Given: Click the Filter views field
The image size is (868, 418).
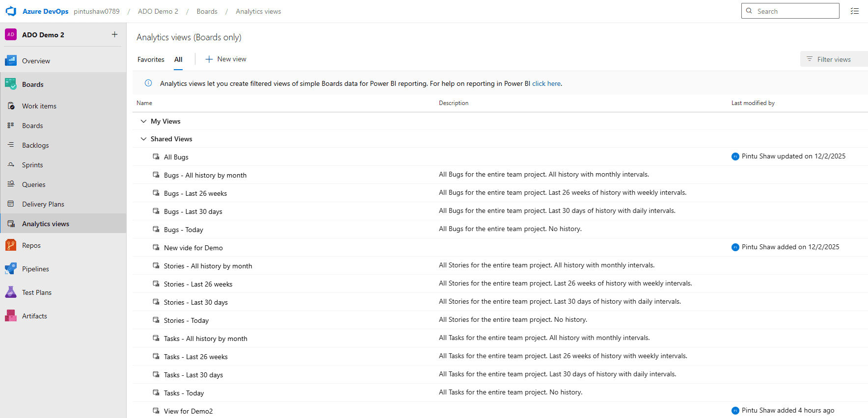Looking at the screenshot, I should [834, 59].
